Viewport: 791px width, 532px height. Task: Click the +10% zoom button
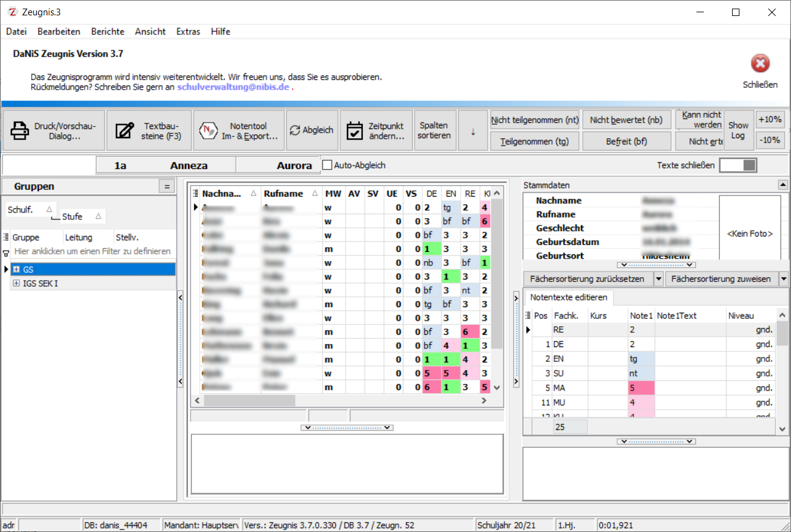(x=770, y=119)
